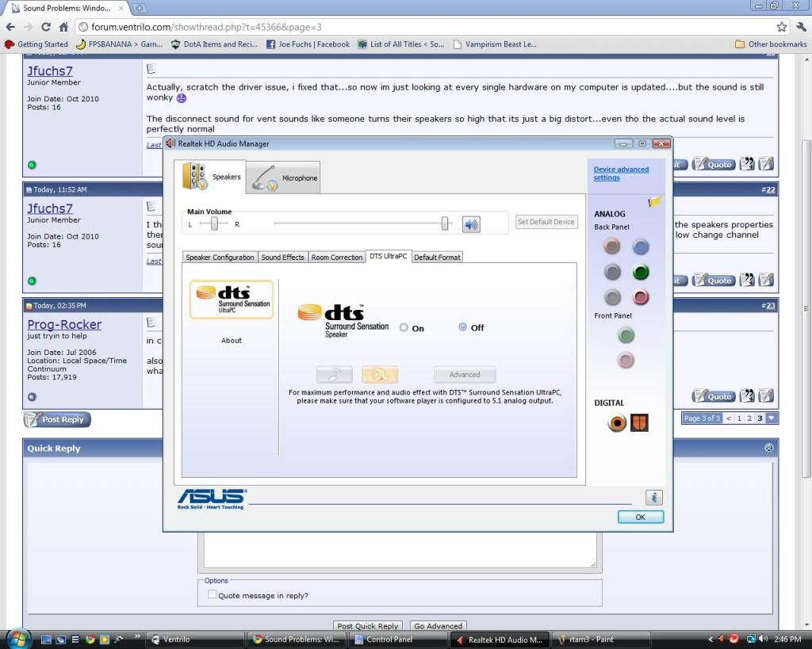Image resolution: width=812 pixels, height=649 pixels.
Task: Click the blue back panel jack
Action: coord(641,247)
